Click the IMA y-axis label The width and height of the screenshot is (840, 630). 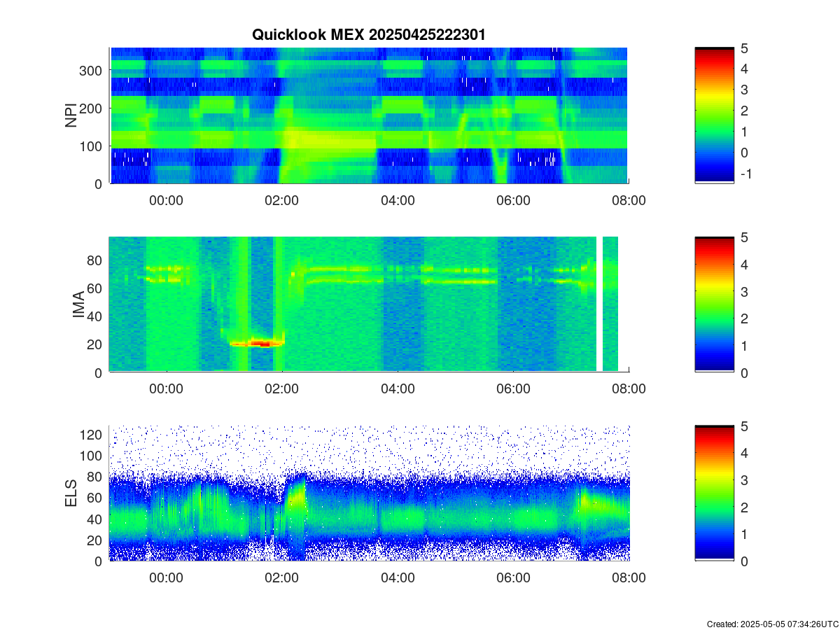[78, 305]
